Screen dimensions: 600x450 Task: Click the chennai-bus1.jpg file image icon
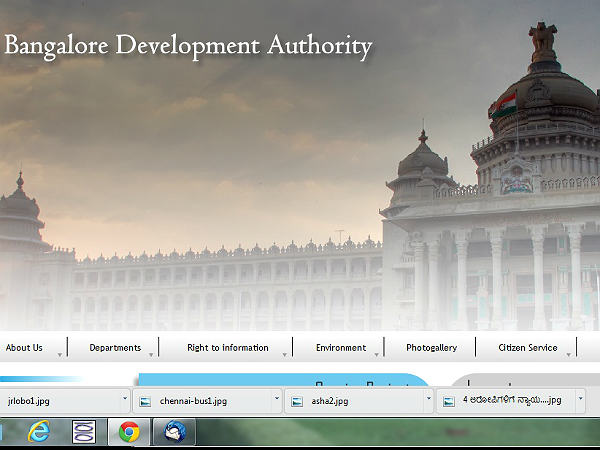click(x=146, y=401)
